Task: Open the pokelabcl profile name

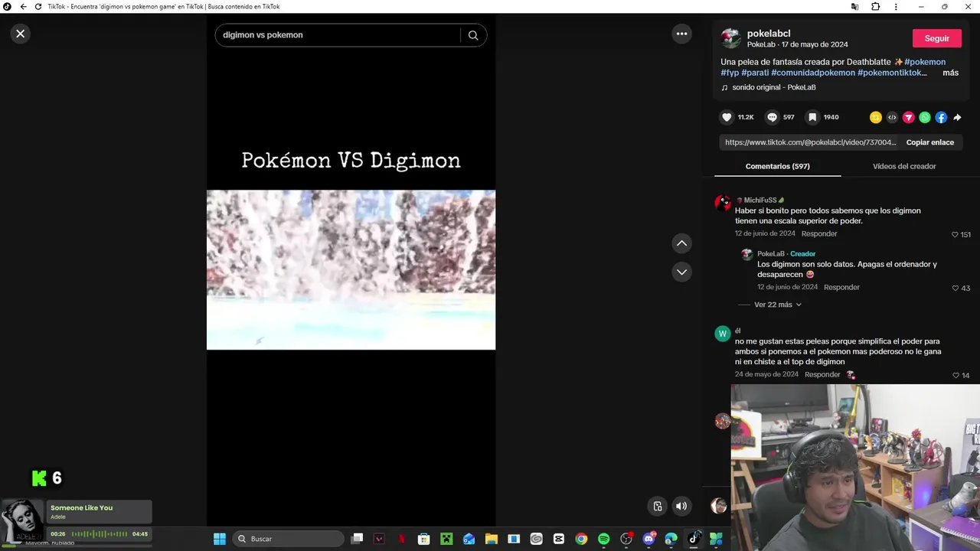Action: click(x=769, y=34)
